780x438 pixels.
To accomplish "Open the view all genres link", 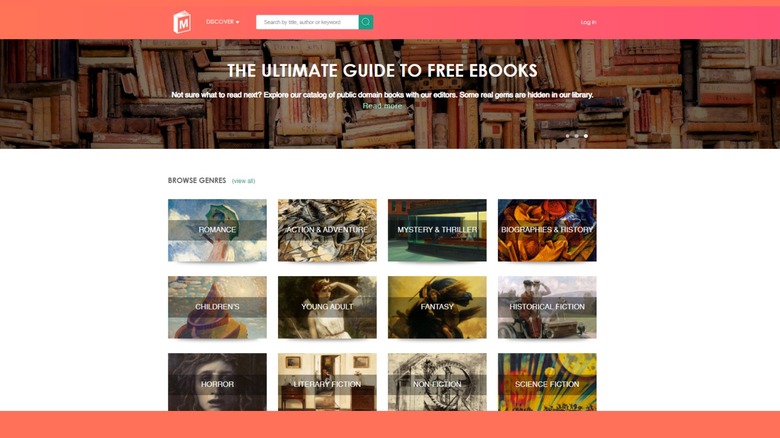I will tap(243, 181).
